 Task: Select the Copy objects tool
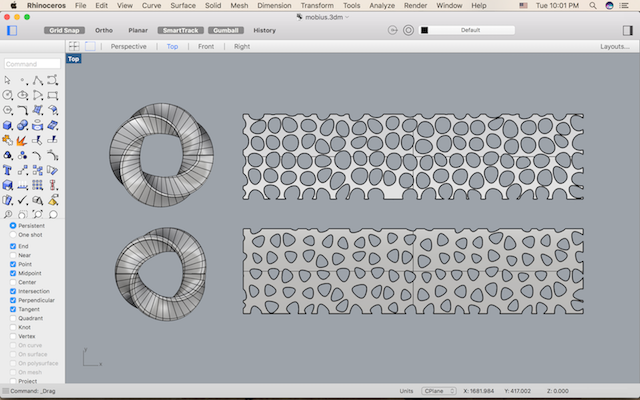point(38,170)
